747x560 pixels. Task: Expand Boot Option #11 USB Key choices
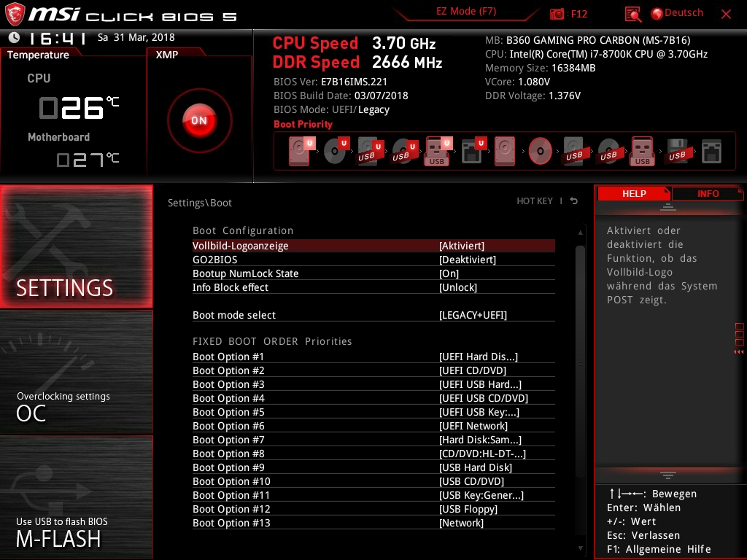coord(373,495)
